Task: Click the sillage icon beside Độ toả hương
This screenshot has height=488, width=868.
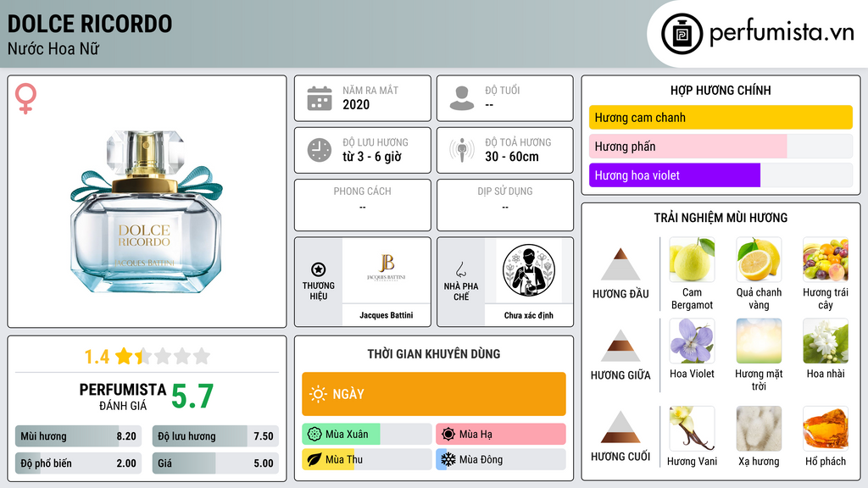Action: (x=462, y=150)
